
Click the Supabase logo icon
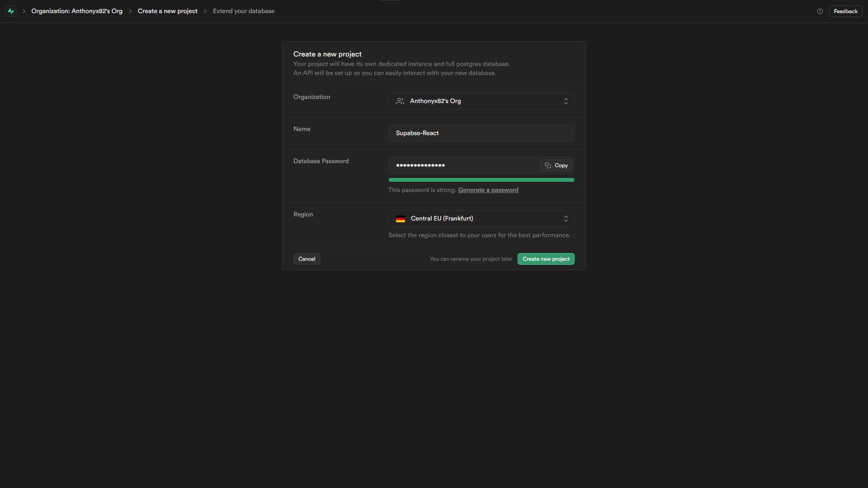(11, 11)
